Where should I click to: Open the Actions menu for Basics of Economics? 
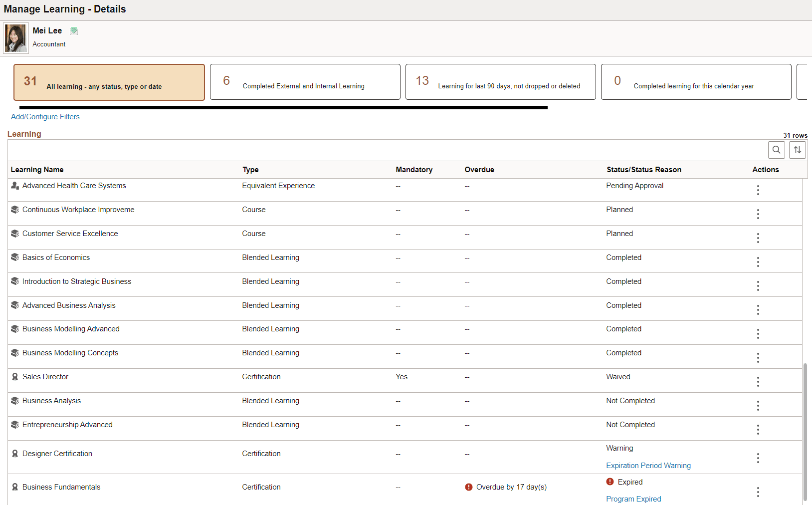758,261
